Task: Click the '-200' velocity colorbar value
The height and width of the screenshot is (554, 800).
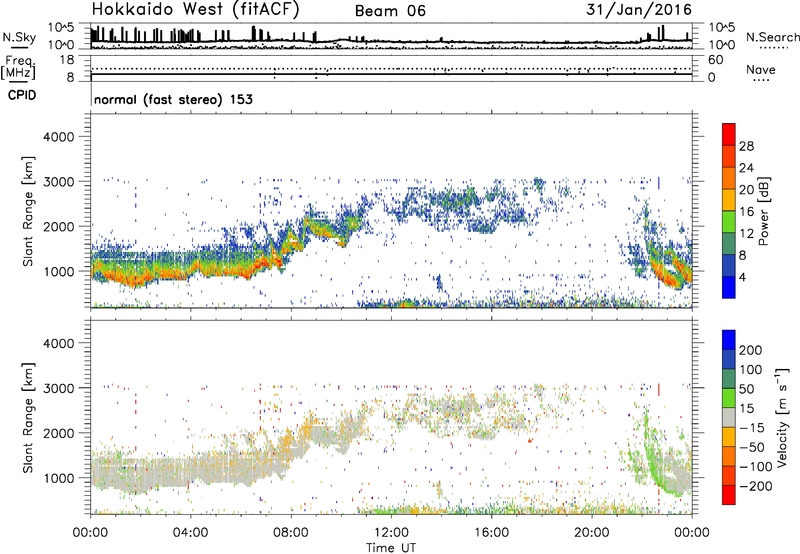Action: coord(756,486)
